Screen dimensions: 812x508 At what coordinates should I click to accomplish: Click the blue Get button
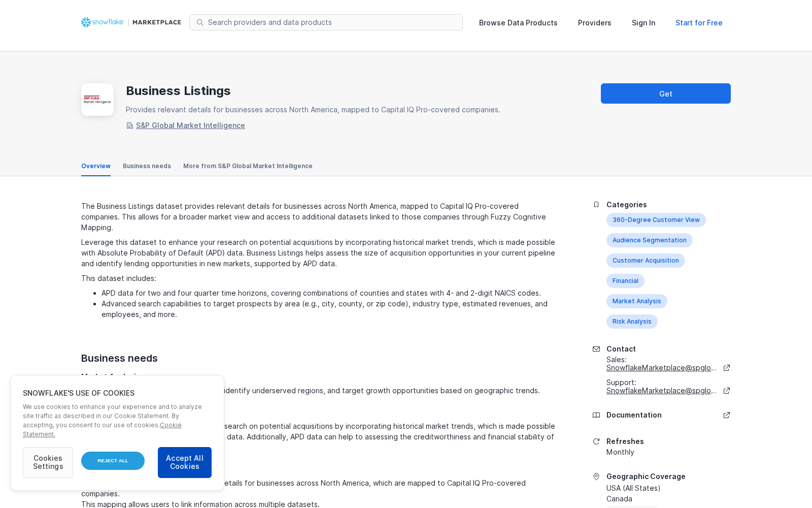click(666, 93)
